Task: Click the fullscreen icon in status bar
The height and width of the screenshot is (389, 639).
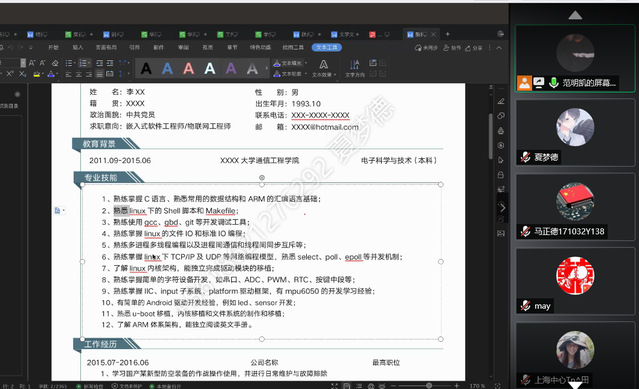Action: 334,385
